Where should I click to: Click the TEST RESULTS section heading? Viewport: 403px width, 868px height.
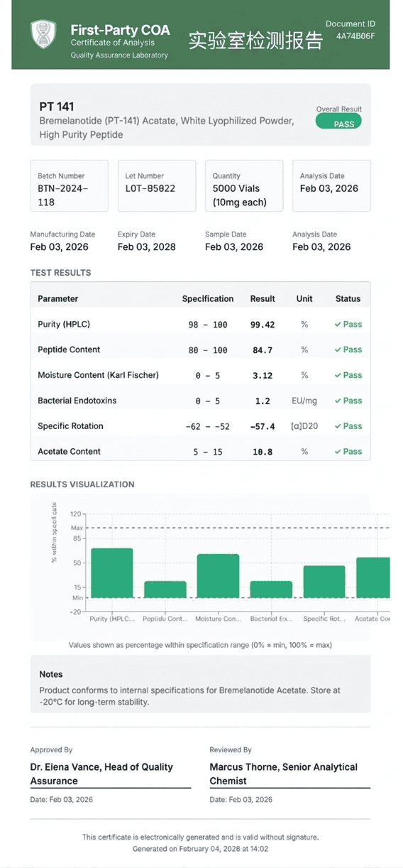(x=60, y=273)
